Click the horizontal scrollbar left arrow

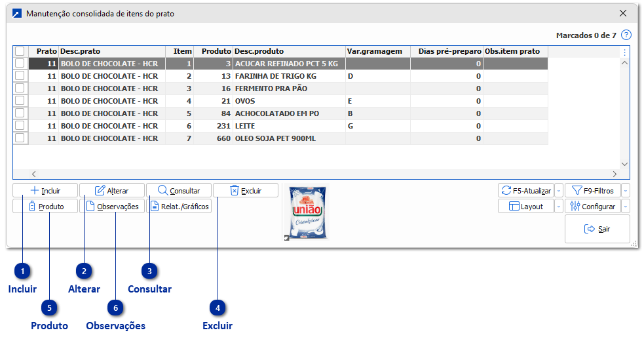click(34, 174)
